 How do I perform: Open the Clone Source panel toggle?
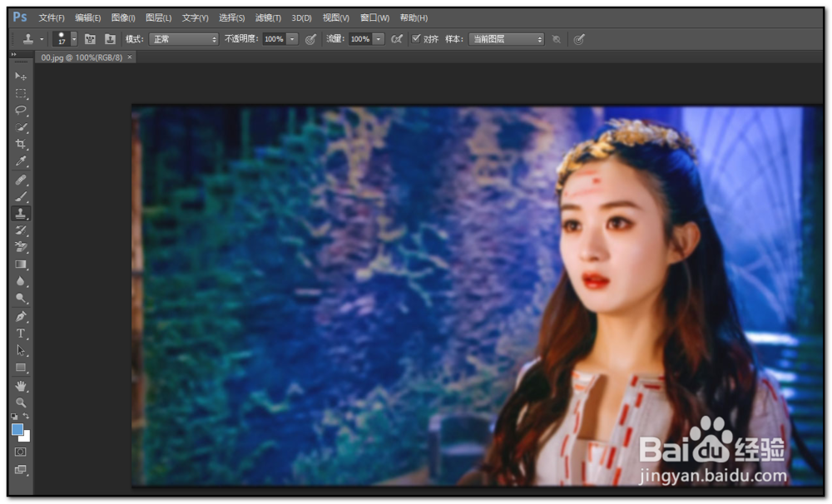[x=110, y=39]
